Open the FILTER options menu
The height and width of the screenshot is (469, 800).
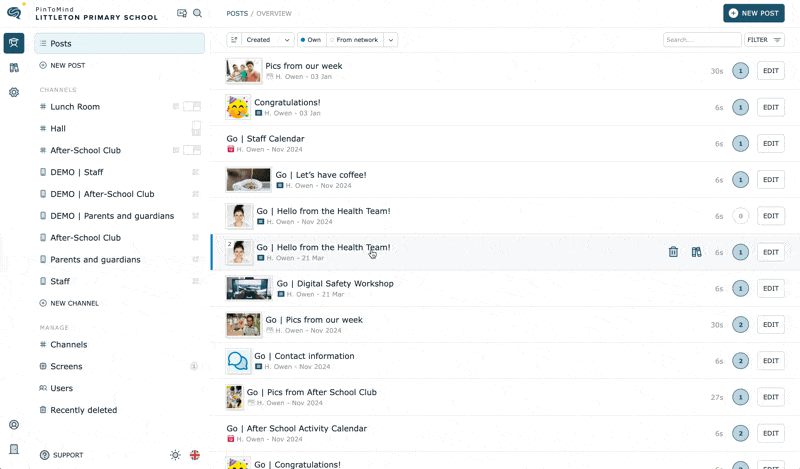pos(764,40)
